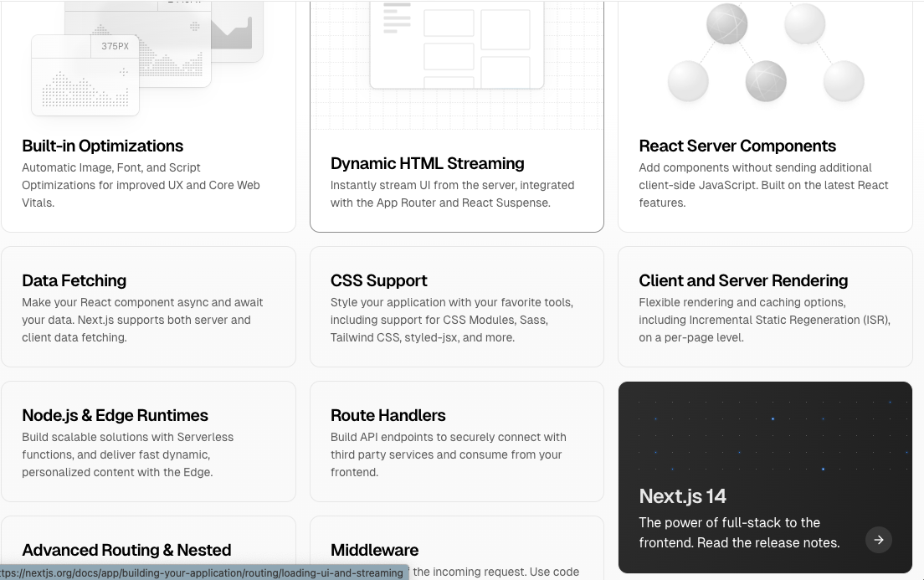Screen dimensions: 924x580
Task: Click the arrow icon on Next.js 14 card
Action: pos(878,540)
